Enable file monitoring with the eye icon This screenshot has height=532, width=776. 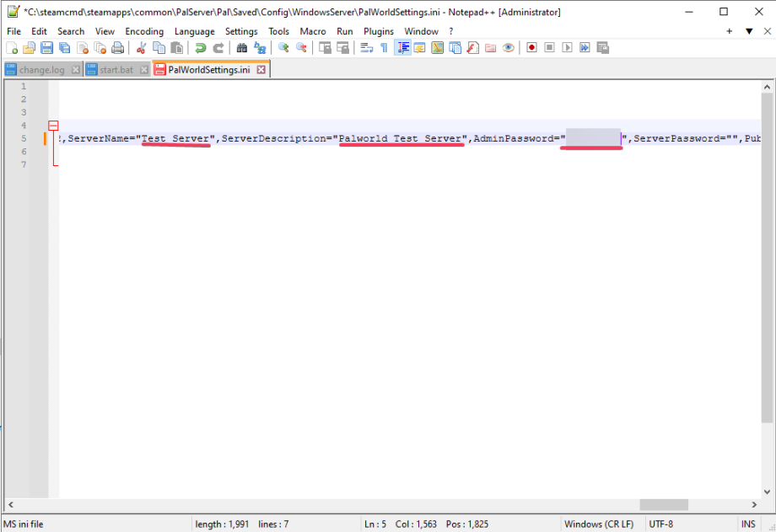508,48
